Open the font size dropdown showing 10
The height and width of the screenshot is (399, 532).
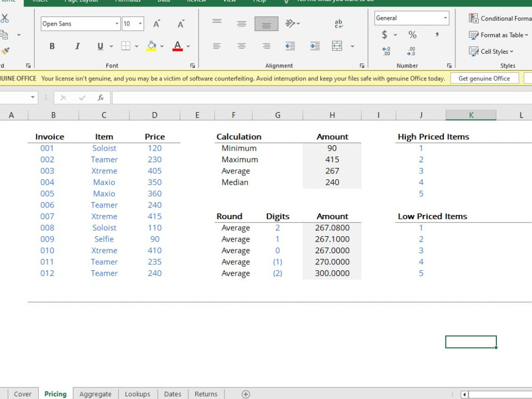[x=140, y=24]
